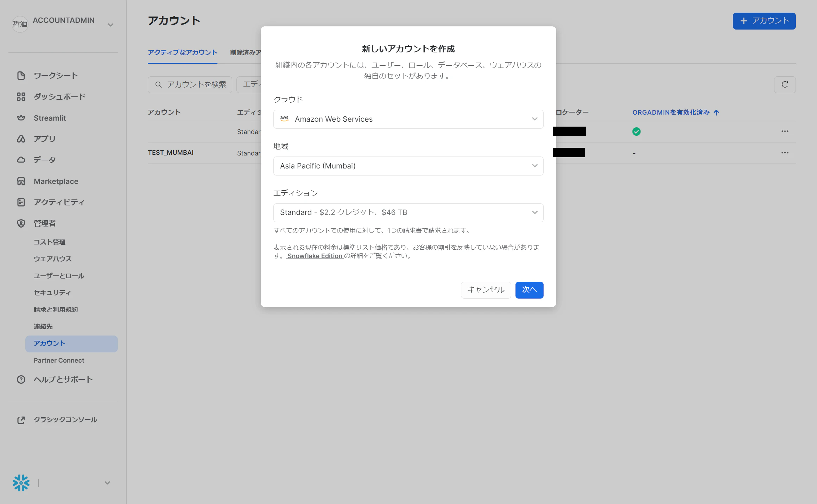
Task: Expand the bottom account menu chevron
Action: click(x=107, y=483)
